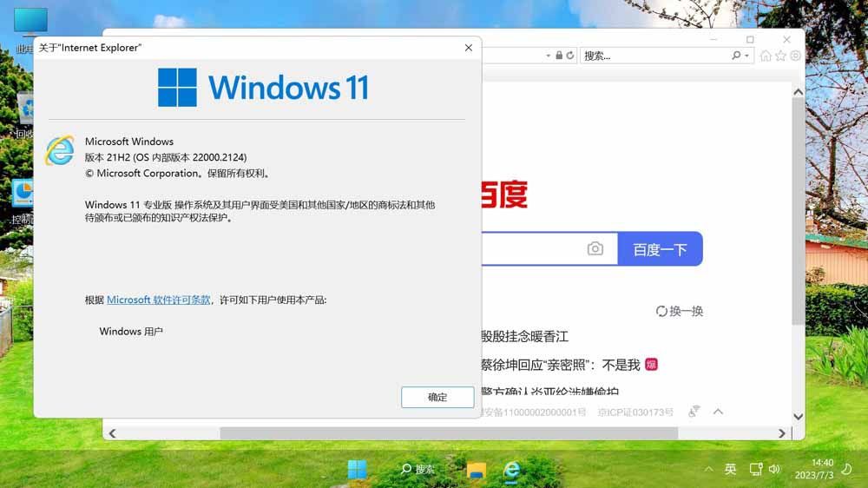The height and width of the screenshot is (488, 868).
Task: Open the IE tools gear icon
Action: coord(795,56)
